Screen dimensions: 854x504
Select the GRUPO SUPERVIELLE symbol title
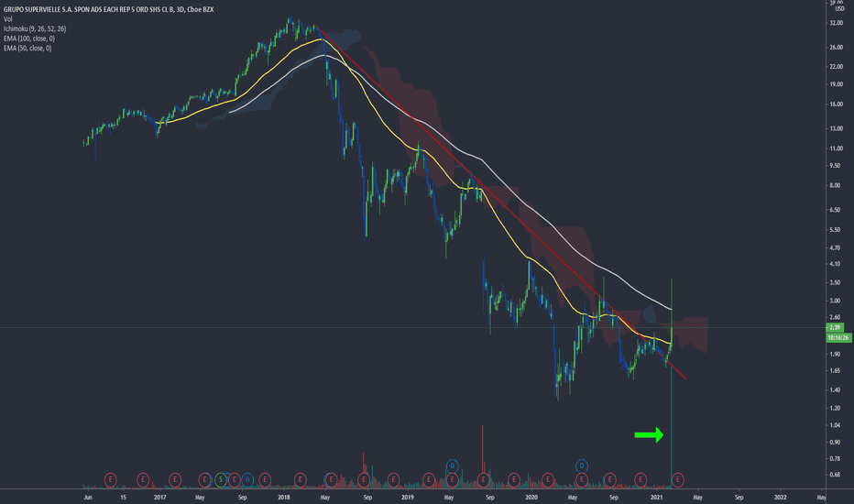point(108,10)
